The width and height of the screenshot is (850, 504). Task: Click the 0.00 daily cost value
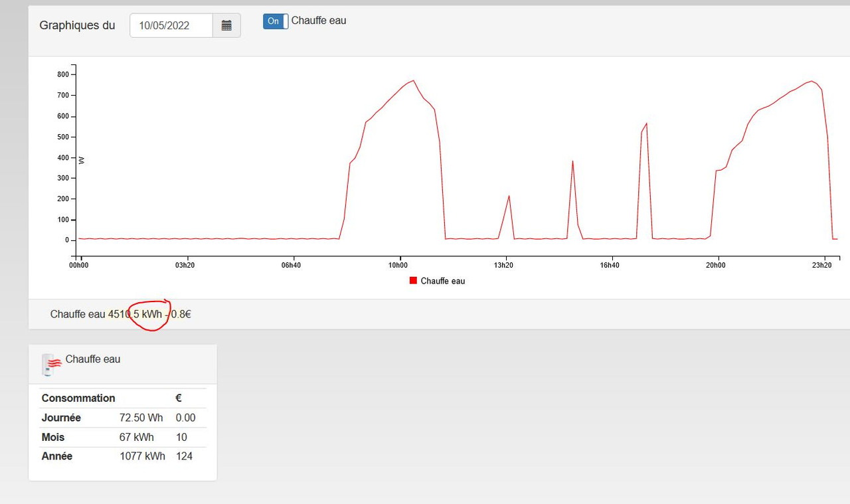[x=186, y=418]
